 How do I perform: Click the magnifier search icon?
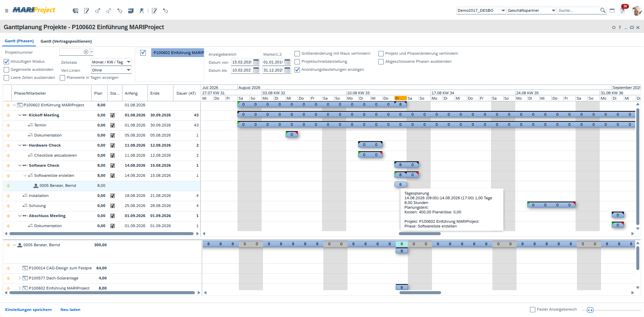pyautogui.click(x=603, y=10)
